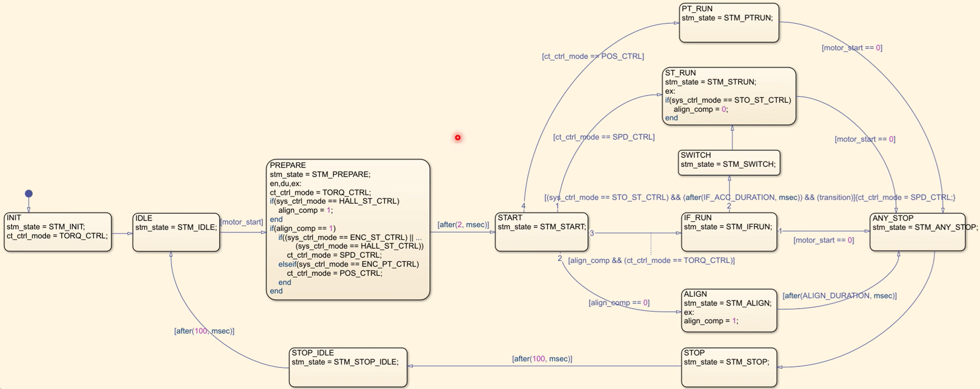Click the [after(ALIGN_DURATION, msec)] transition label
Viewport: 980px width, 389px height.
(839, 296)
